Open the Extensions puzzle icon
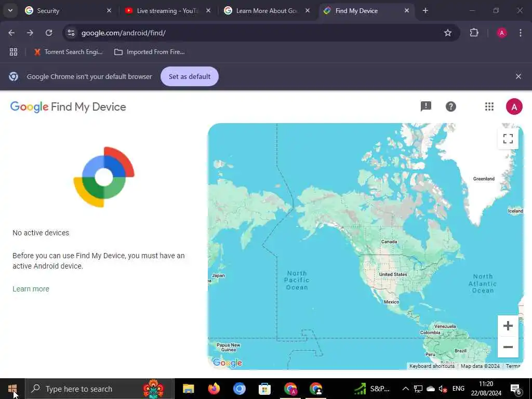The image size is (532, 399). tap(474, 33)
